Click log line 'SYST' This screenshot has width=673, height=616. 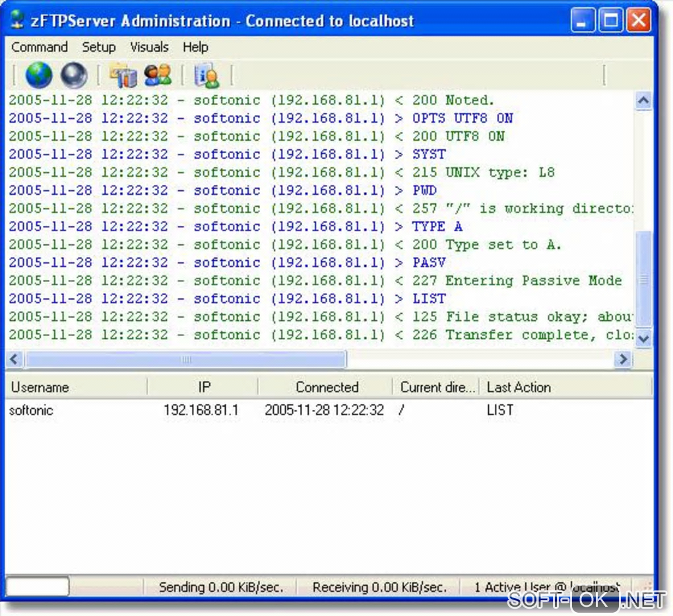[228, 154]
